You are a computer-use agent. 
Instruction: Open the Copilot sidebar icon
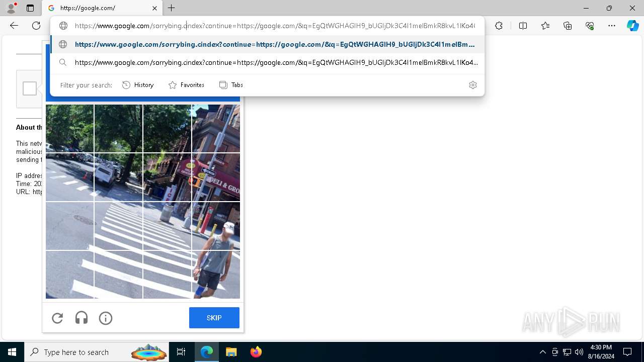tap(632, 26)
